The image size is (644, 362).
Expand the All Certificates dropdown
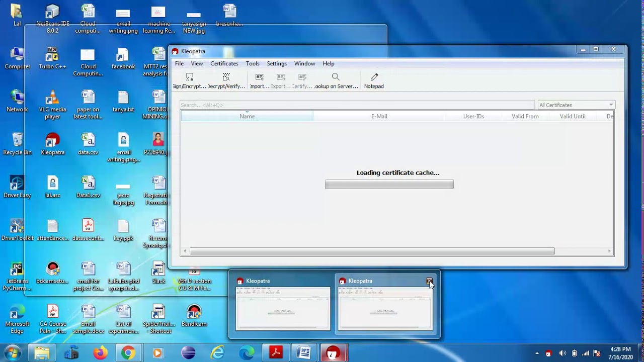[576, 105]
